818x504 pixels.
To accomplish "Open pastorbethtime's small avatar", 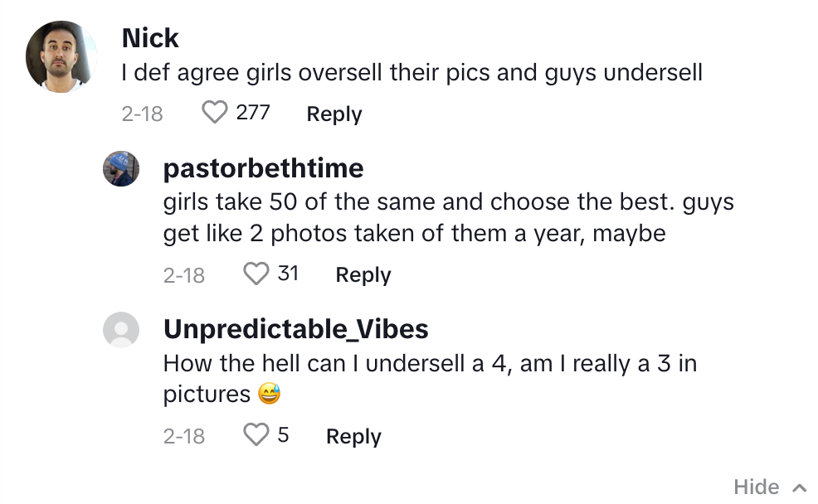I will (x=120, y=169).
